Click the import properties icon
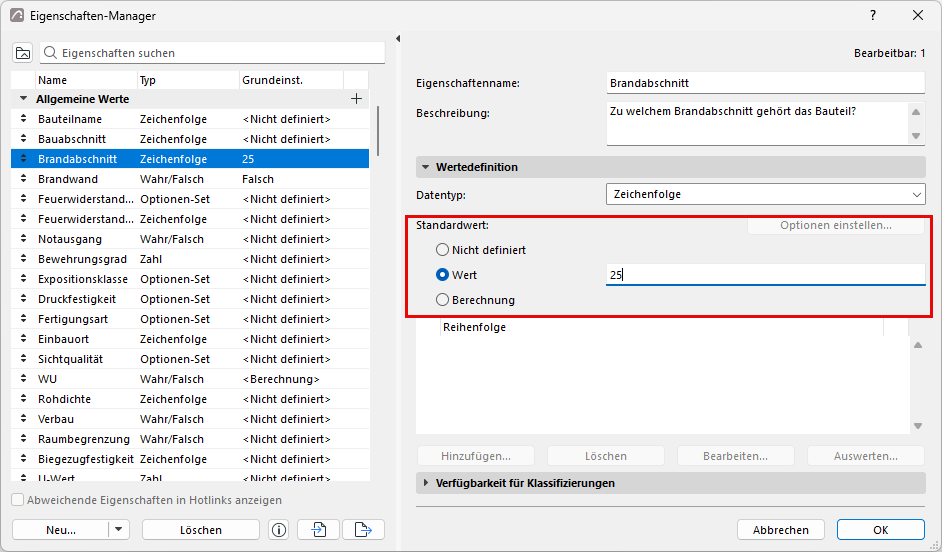The height and width of the screenshot is (552, 942). point(318,530)
